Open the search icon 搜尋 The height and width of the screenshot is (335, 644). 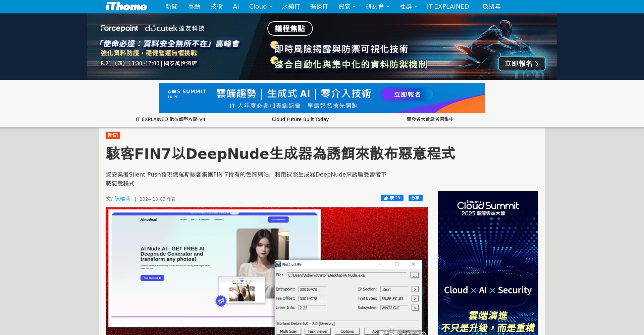point(491,6)
